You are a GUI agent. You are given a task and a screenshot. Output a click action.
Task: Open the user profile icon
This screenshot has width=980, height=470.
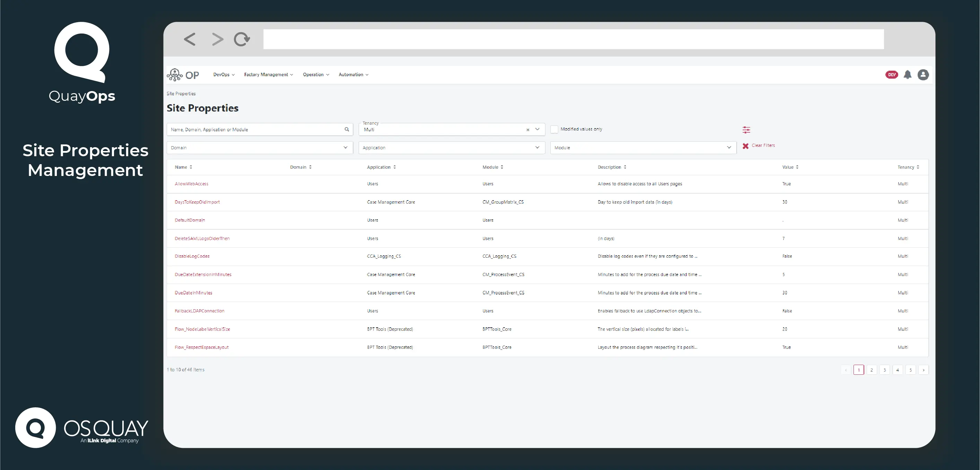[923, 74]
